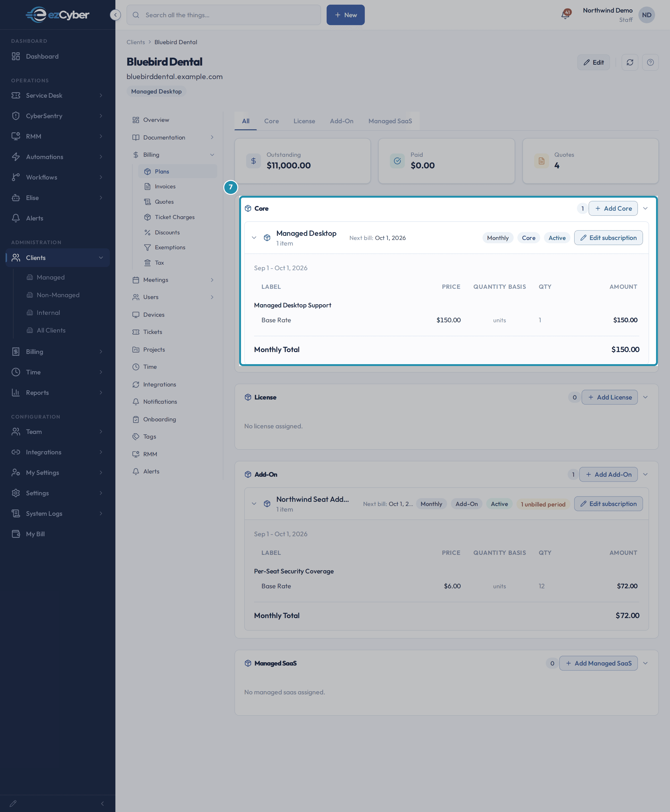Expand the Service Desk menu

click(57, 95)
